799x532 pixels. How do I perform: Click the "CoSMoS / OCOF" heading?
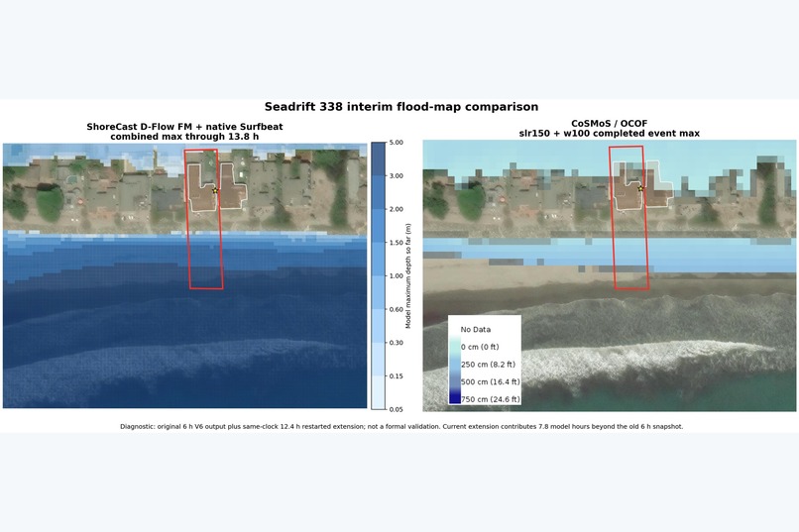[x=609, y=123]
